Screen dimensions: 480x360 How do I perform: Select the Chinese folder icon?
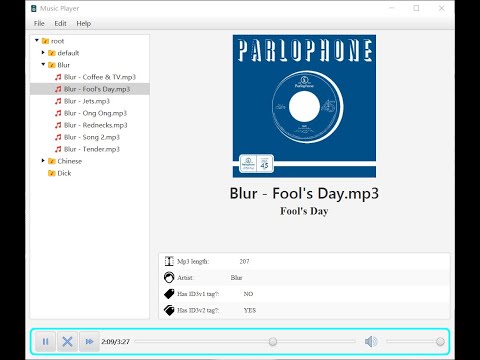click(52, 161)
